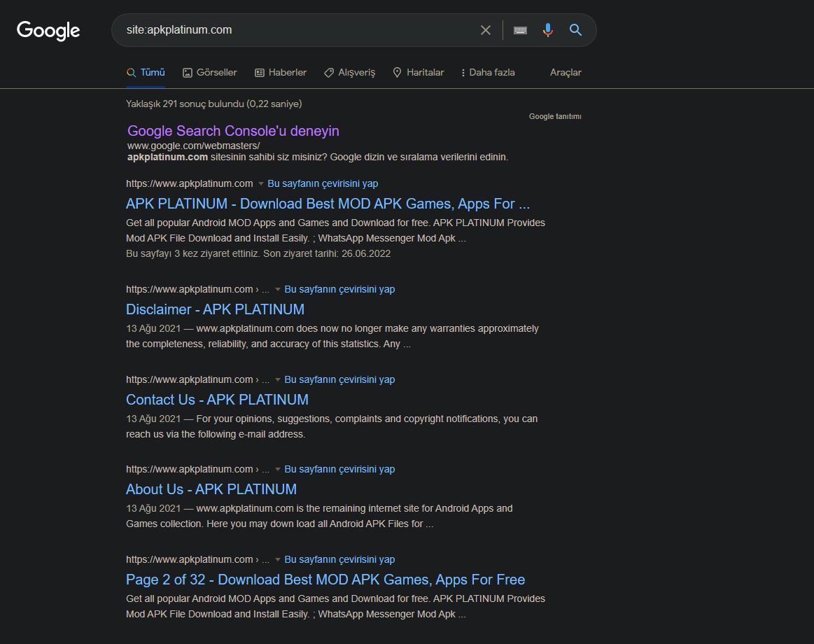Click the URL above About Us result
Viewport: 814px width, 644px height.
coord(197,470)
